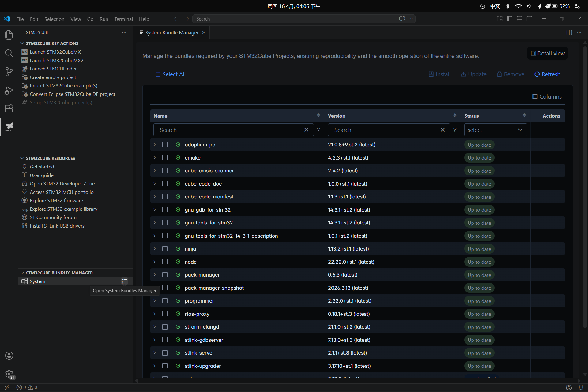The height and width of the screenshot is (392, 588).
Task: Click the System row bundle list icon
Action: [x=124, y=281]
